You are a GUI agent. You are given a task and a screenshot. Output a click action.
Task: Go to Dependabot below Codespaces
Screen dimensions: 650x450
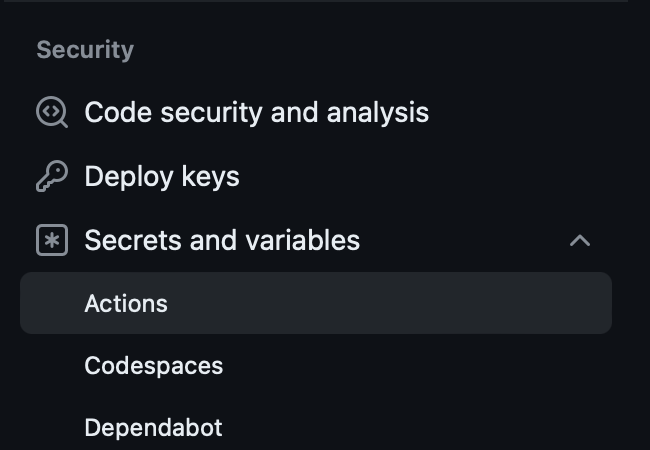click(x=153, y=428)
